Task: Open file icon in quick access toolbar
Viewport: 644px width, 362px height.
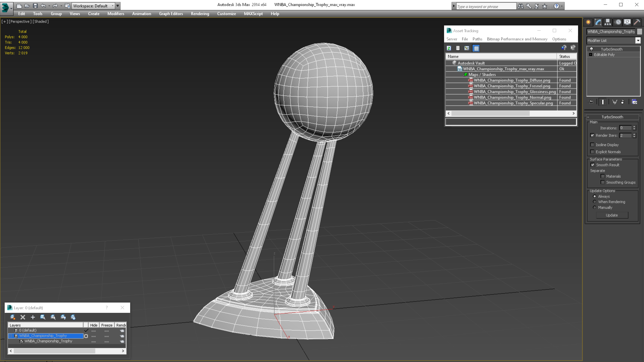Action: point(27,6)
